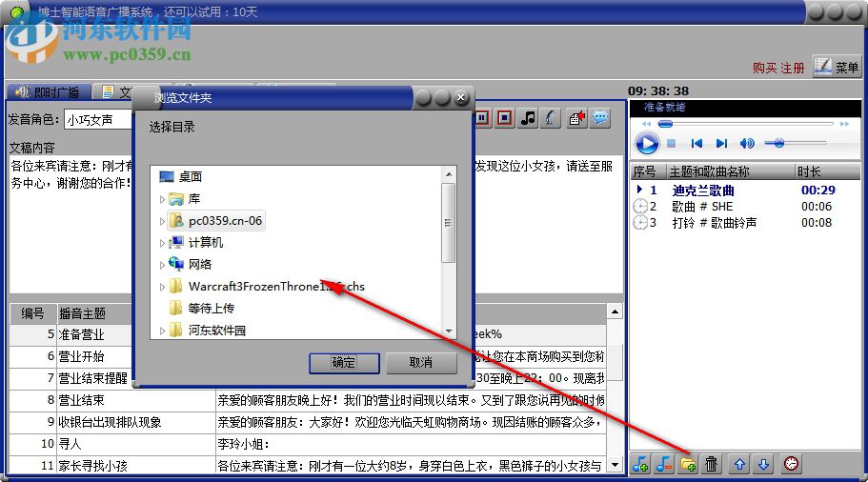Click the clock icon on playlist row 2
The width and height of the screenshot is (868, 482).
pyautogui.click(x=640, y=207)
